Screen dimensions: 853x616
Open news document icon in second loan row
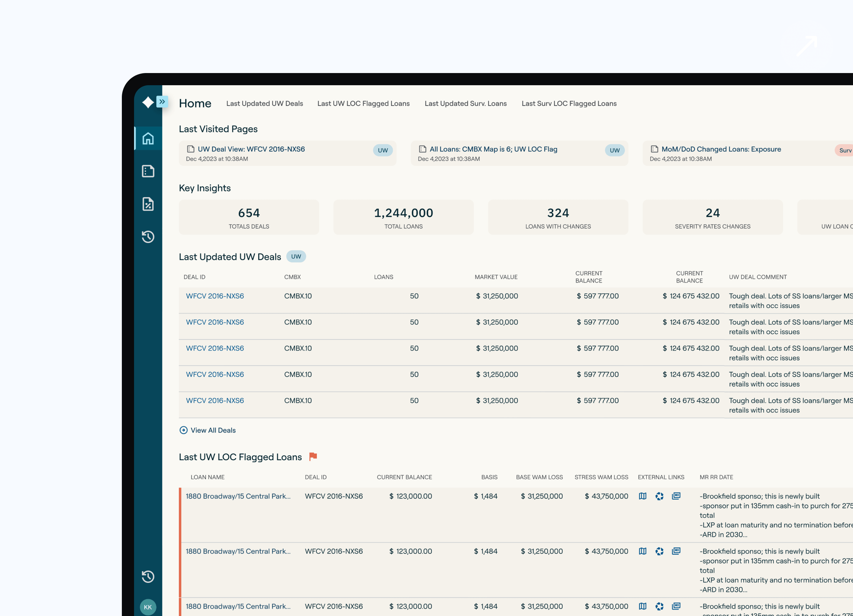coord(676,551)
